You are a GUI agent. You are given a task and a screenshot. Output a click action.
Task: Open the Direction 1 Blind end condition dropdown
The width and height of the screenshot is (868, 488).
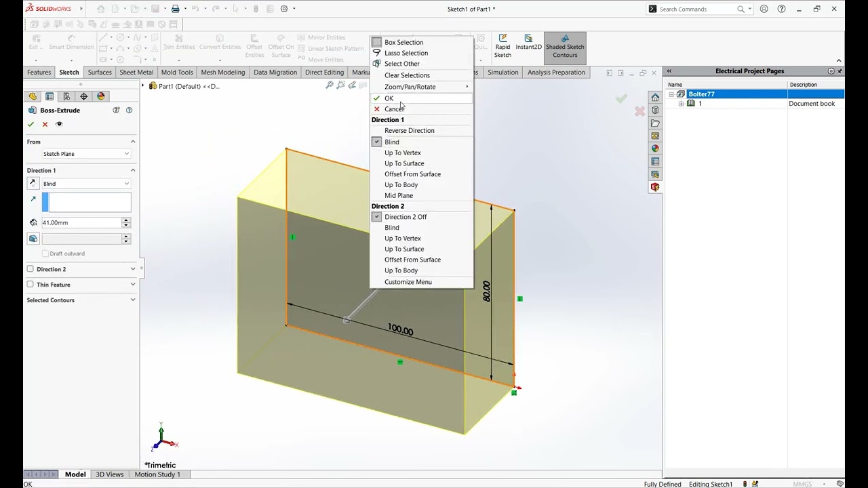[86, 184]
